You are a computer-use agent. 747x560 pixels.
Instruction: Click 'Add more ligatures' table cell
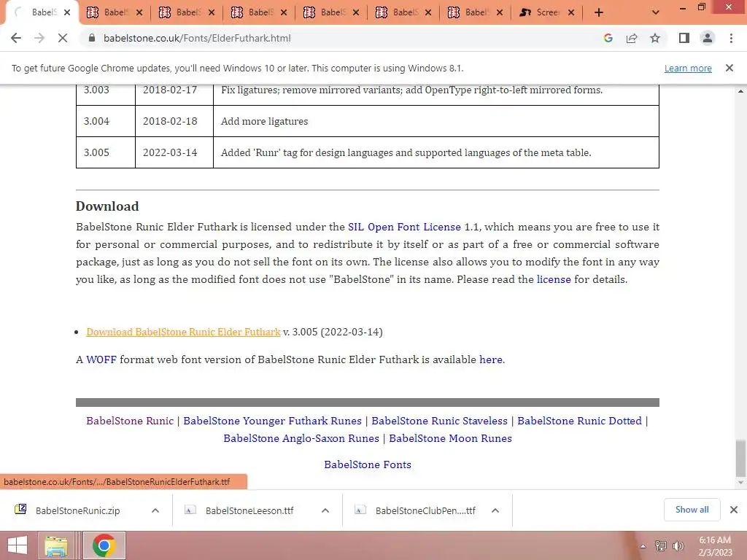click(x=436, y=121)
